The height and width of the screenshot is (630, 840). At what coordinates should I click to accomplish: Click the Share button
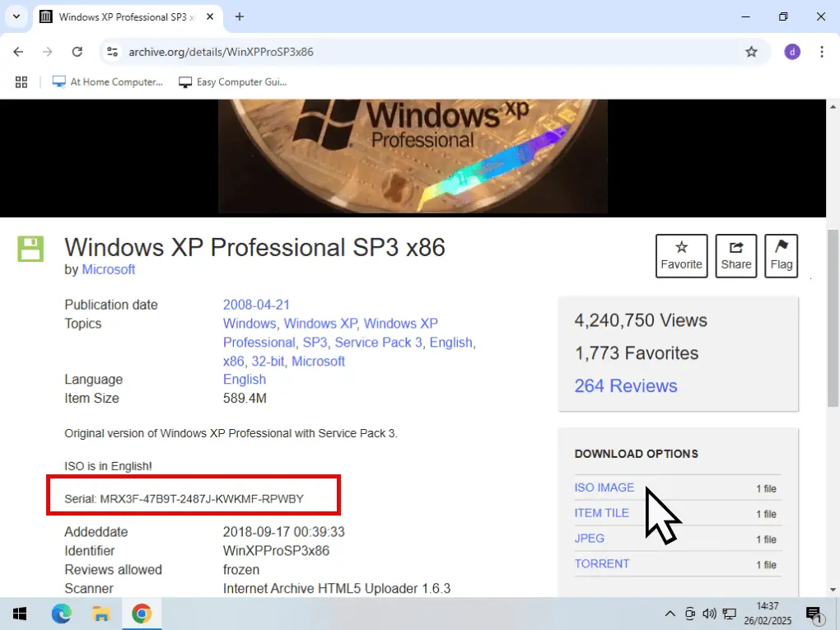(736, 255)
